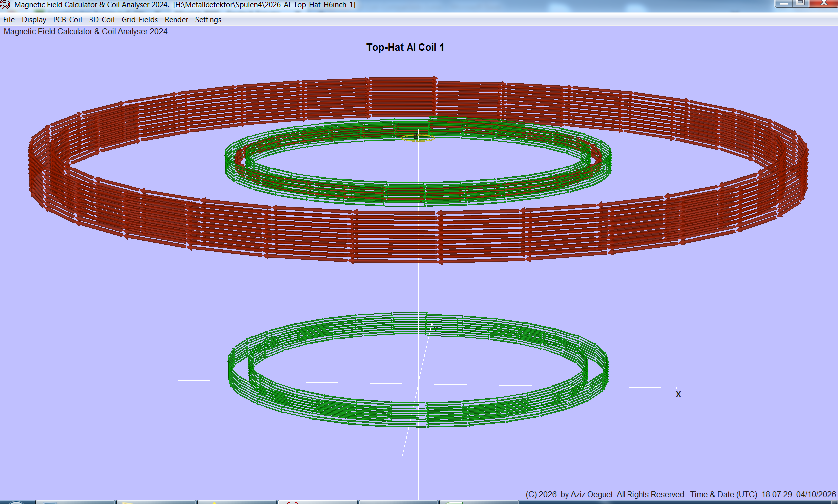Click the application logo icon in the title bar
Screen dimensions: 838x504
pos(5,5)
